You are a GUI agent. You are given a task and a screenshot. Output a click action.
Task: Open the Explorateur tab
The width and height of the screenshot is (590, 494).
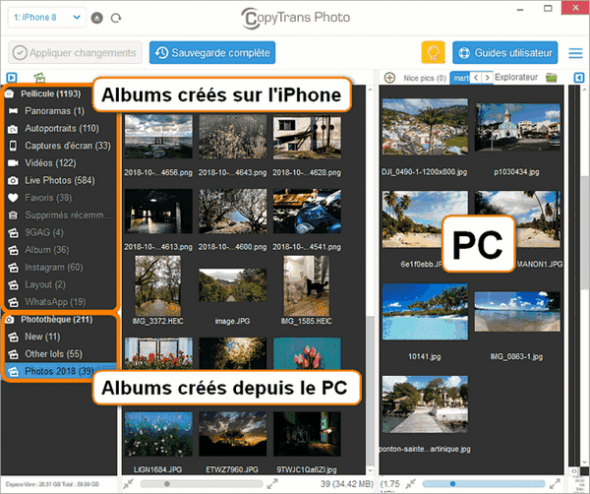click(516, 77)
